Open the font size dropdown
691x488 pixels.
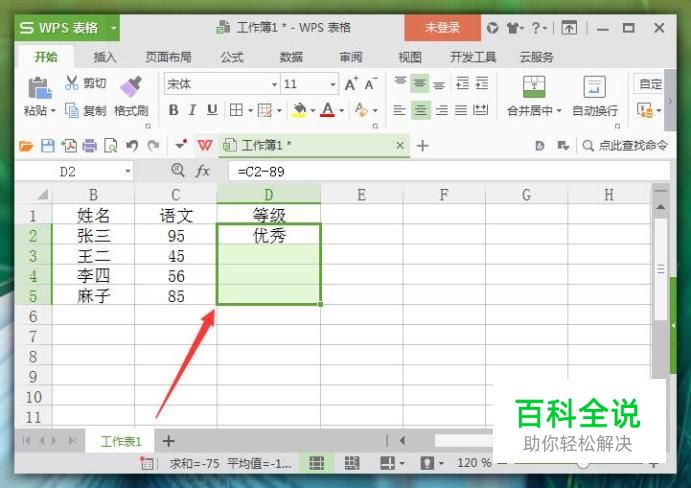pos(333,84)
